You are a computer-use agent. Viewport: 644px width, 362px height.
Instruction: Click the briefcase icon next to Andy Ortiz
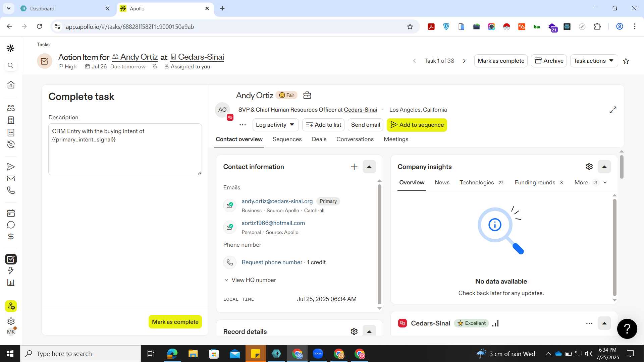pyautogui.click(x=307, y=96)
